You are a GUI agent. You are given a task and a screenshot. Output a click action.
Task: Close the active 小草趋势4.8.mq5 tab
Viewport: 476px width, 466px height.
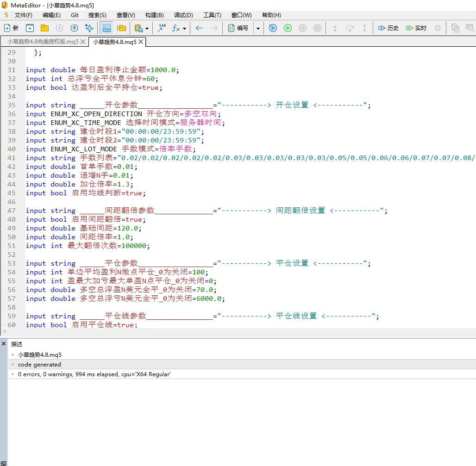click(141, 42)
